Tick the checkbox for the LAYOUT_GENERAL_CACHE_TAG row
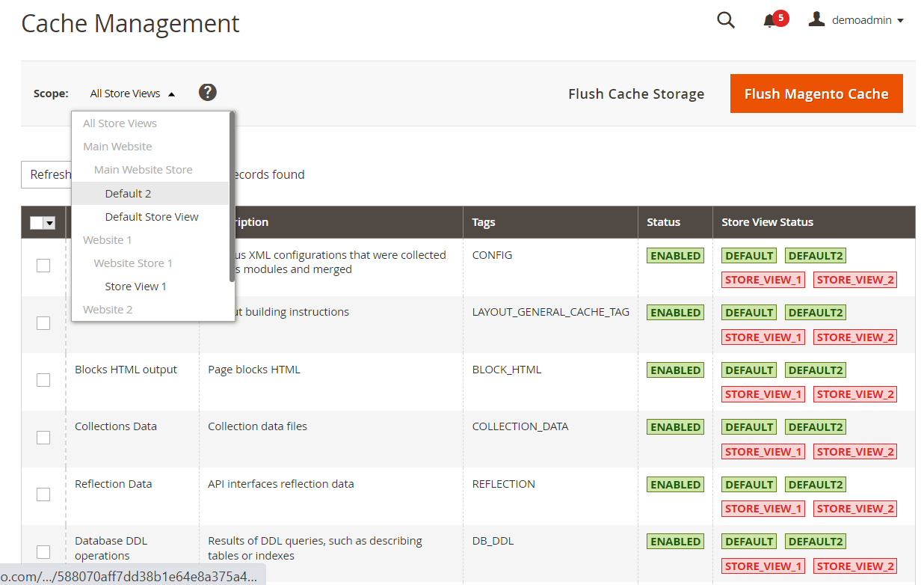Image resolution: width=924 pixels, height=585 pixels. [x=43, y=322]
